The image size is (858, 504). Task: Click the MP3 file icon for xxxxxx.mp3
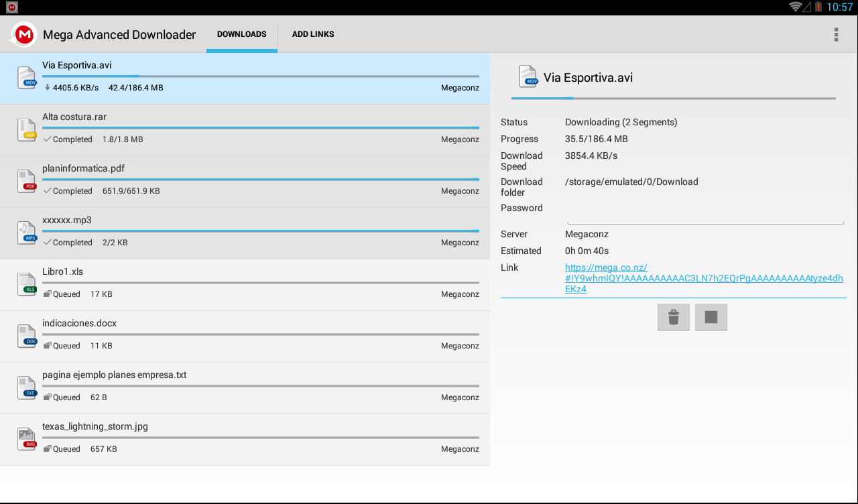27,233
